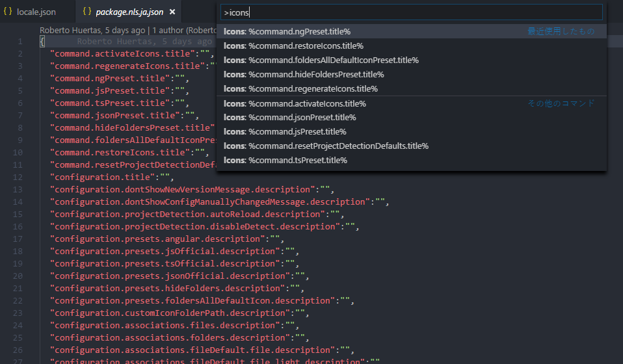Click "configuration.associations.folders.description" key
623x364 pixels.
(x=170, y=337)
